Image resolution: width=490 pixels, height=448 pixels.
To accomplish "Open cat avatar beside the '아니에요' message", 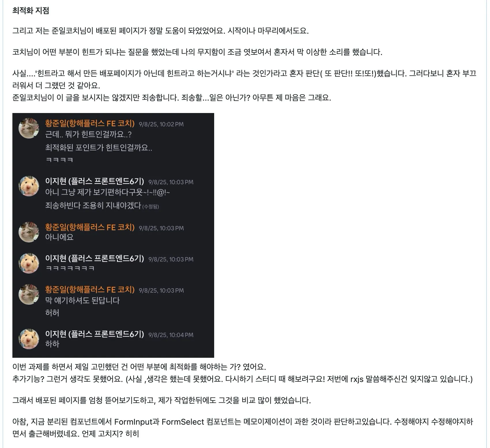I will [29, 232].
